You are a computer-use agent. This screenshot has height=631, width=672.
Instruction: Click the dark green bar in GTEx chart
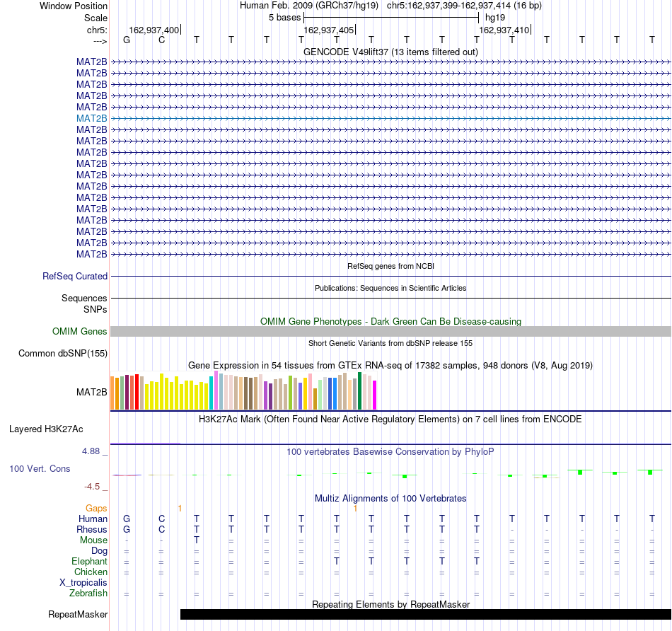(359, 391)
